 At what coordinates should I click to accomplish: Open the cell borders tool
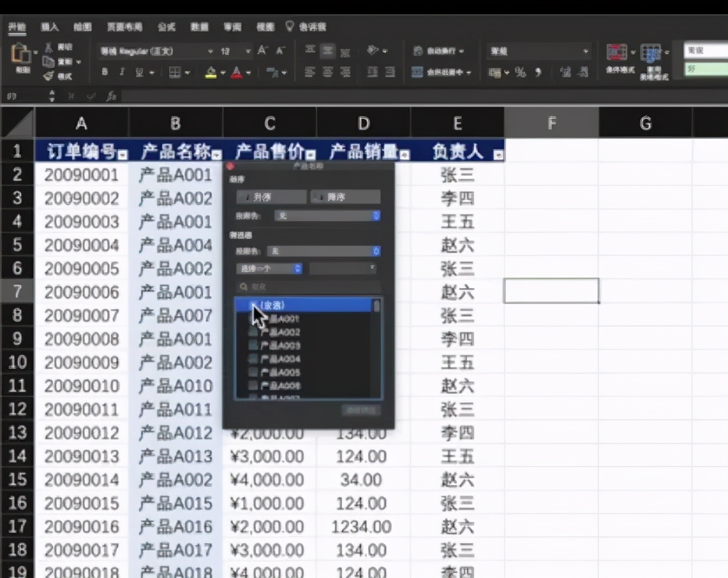pyautogui.click(x=175, y=73)
